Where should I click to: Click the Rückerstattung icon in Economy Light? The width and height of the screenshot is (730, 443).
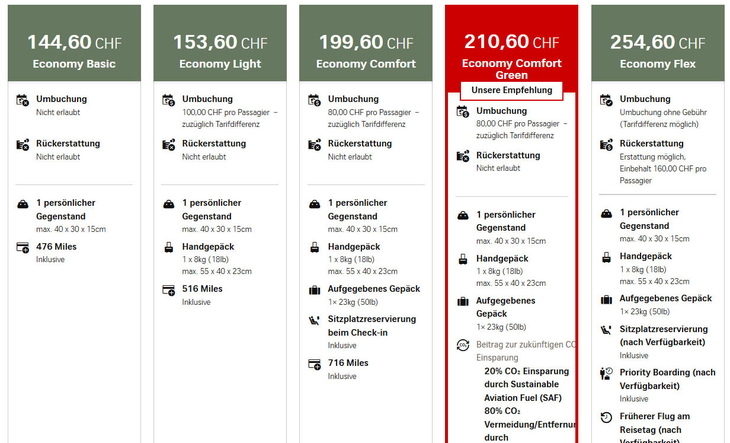coord(168,145)
